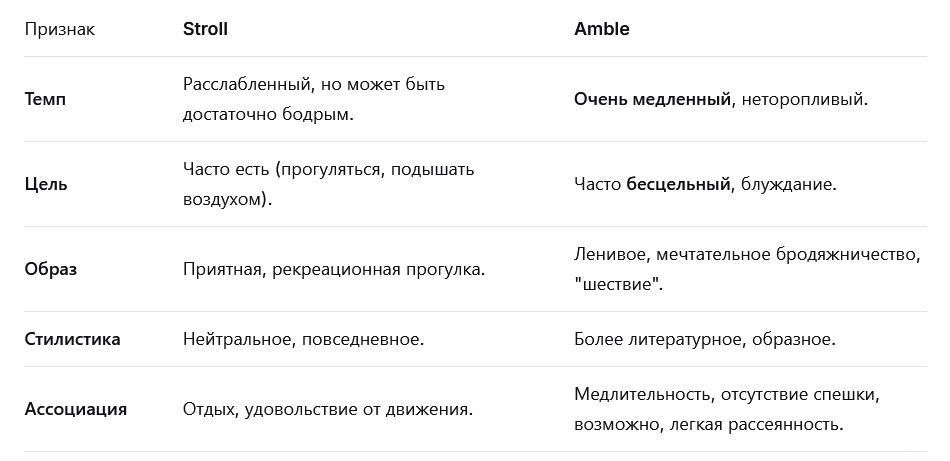Click the quoted word шествие
The height and width of the screenshot is (461, 950).
click(x=619, y=284)
